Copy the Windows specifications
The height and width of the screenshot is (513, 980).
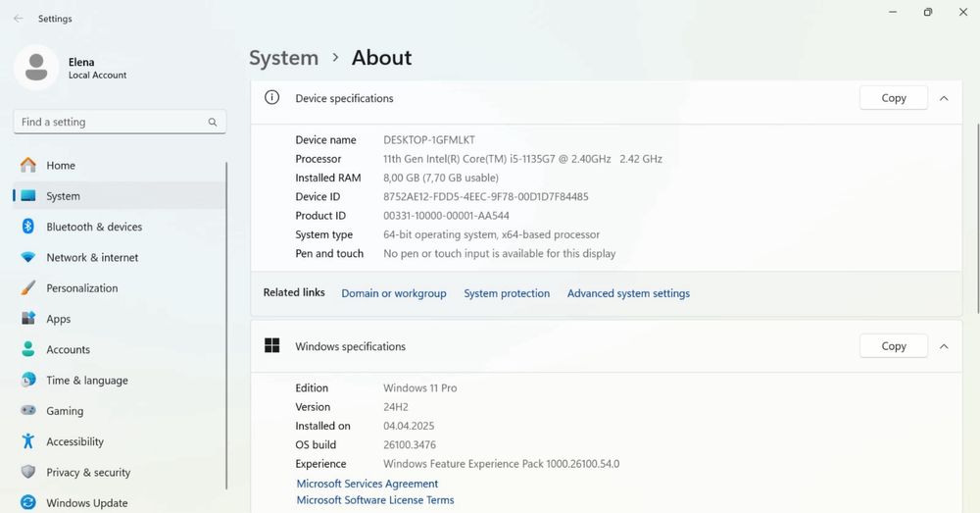[893, 346]
